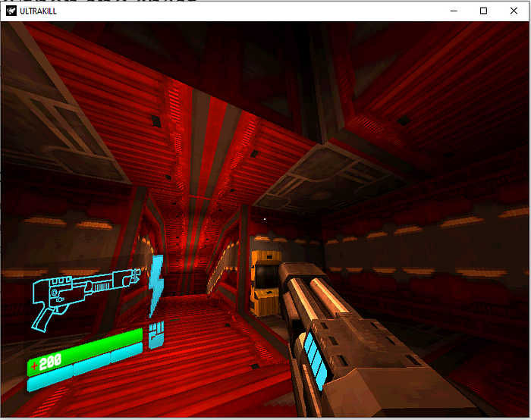Click the yellow arcade terminal cabinet

point(265,283)
